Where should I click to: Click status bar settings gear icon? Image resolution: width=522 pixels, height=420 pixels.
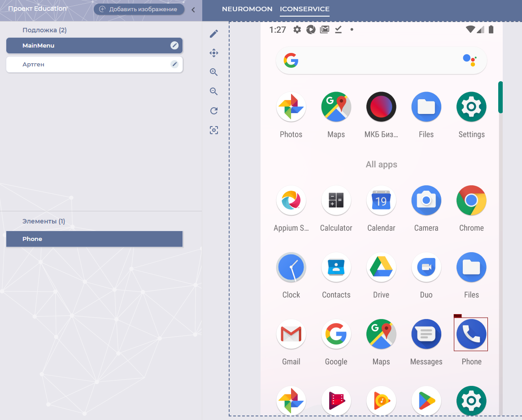297,30
